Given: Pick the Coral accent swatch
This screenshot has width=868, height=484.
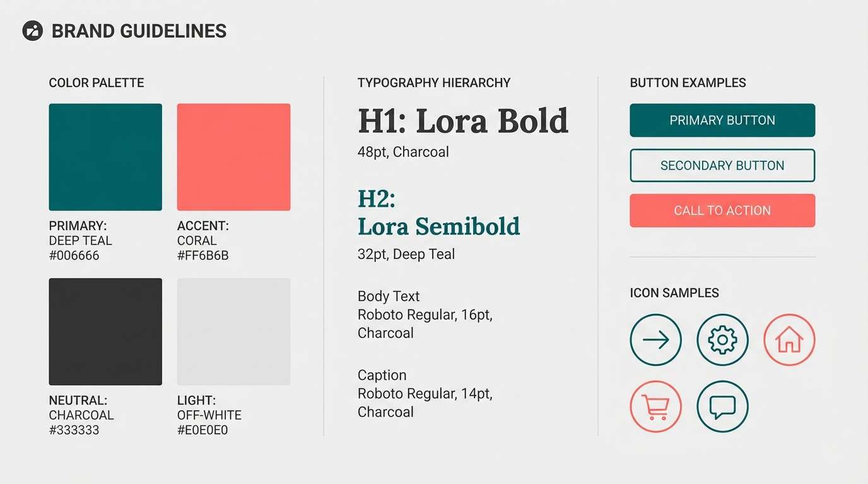Looking at the screenshot, I should 233,157.
